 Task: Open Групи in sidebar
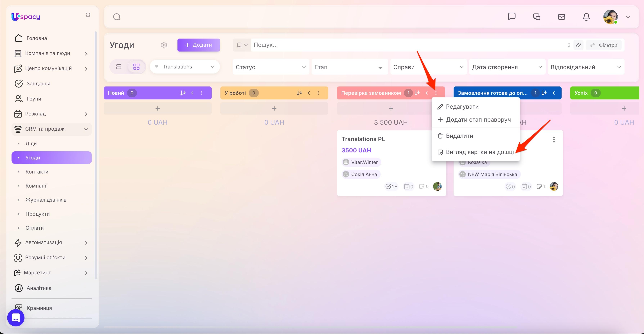[x=34, y=99]
